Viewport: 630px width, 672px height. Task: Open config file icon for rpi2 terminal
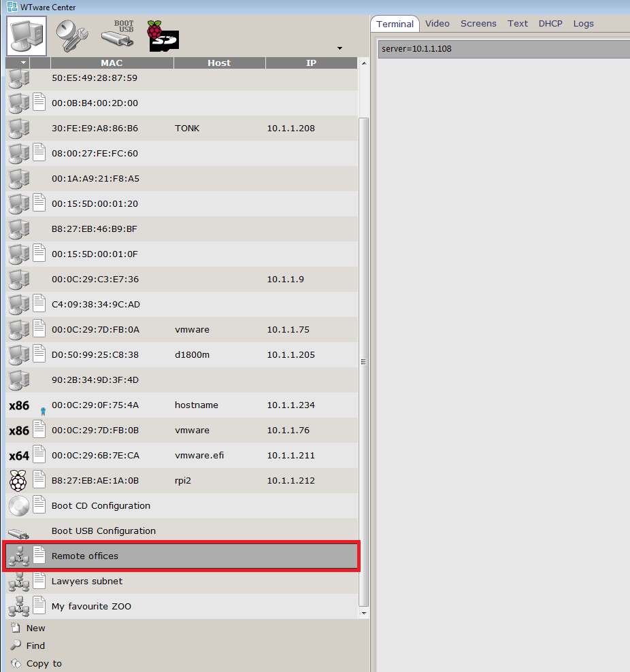pos(39,480)
